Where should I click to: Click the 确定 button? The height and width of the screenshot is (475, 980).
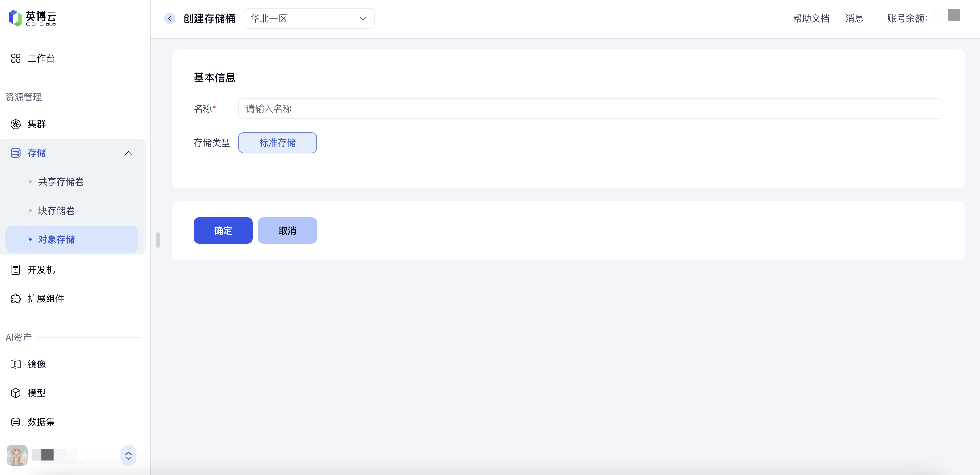(x=223, y=231)
